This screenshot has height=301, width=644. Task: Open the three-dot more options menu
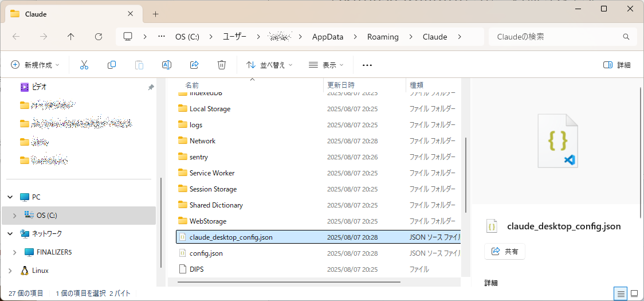point(367,65)
